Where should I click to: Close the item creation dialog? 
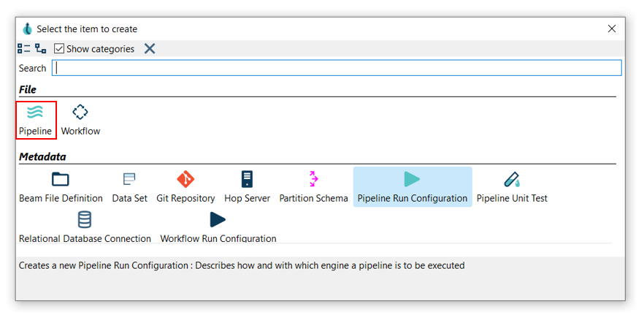point(612,29)
